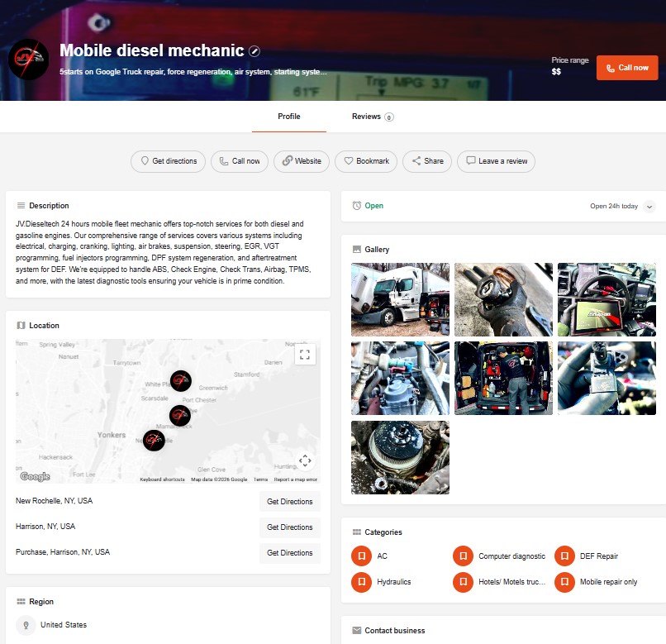Viewport: 666px width, 644px height.
Task: Click the edit pencil icon beside business title
Action: pos(255,51)
